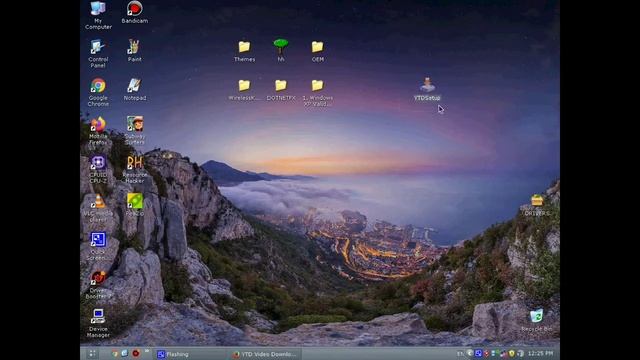Select the OEM folder

[318, 51]
